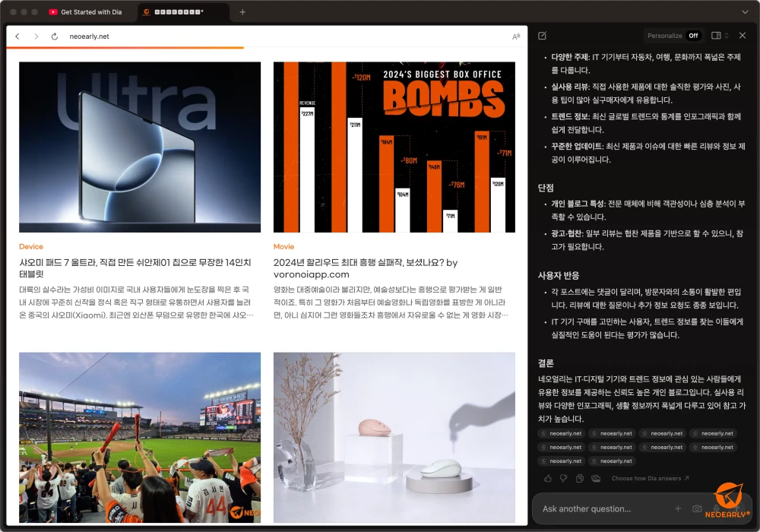This screenshot has width=760, height=532.
Task: Capture a screenshot with the camera icon
Action: 696,508
